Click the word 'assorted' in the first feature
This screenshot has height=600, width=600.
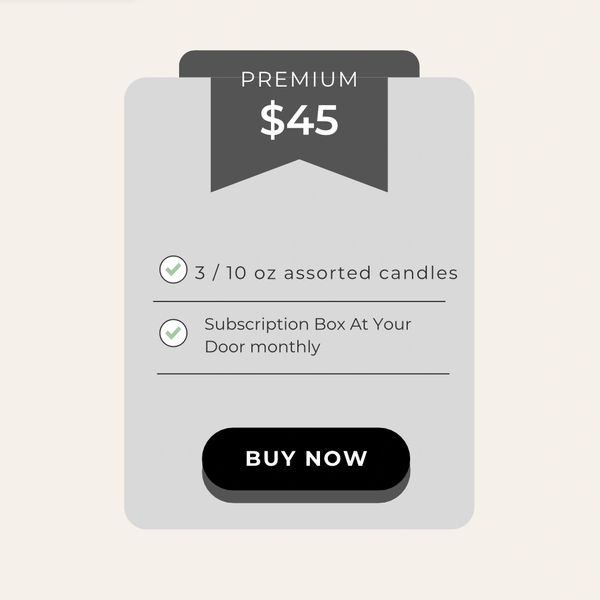point(327,273)
